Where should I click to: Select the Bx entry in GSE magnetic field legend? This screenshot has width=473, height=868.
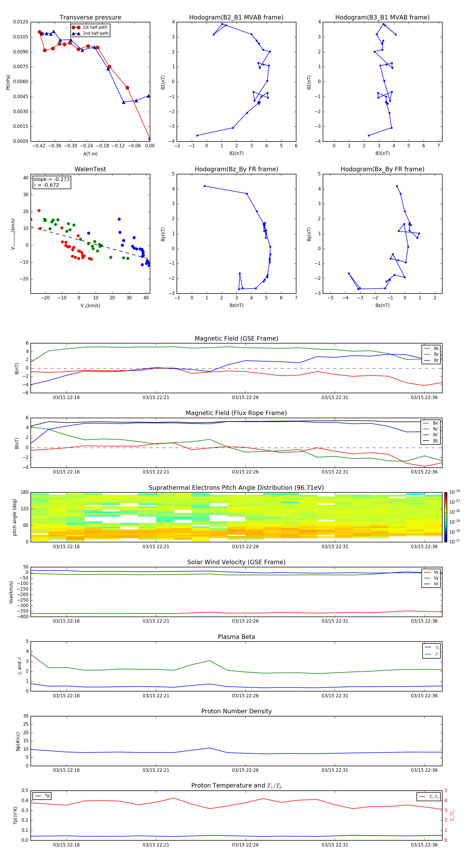[431, 349]
